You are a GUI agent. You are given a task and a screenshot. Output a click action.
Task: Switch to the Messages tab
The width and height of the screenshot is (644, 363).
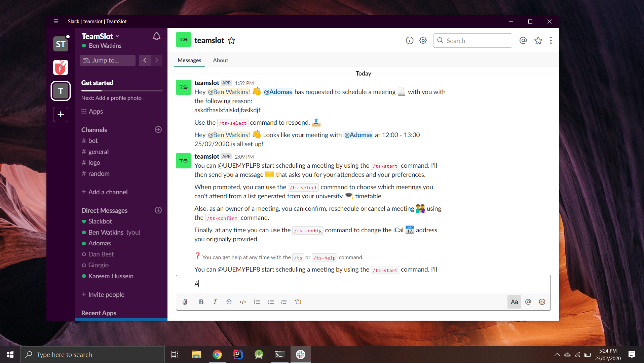(189, 60)
